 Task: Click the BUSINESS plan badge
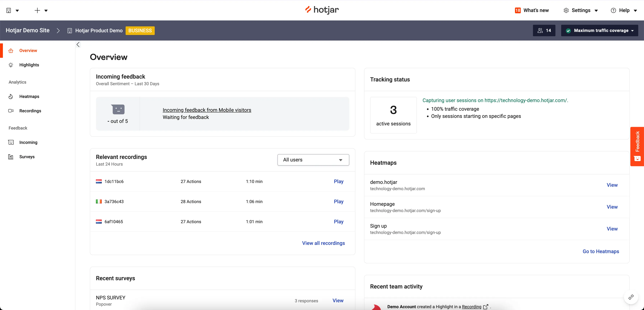point(140,31)
